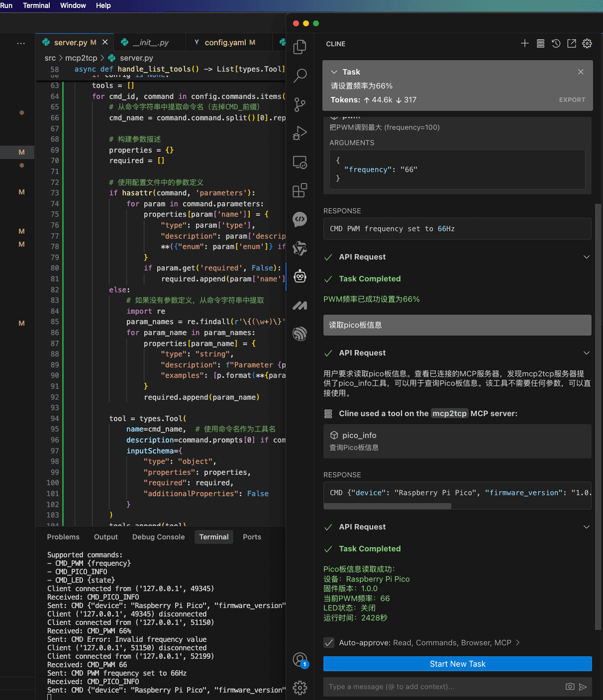Open Run and Debug view icon
This screenshot has height=700, width=603.
coord(300,133)
